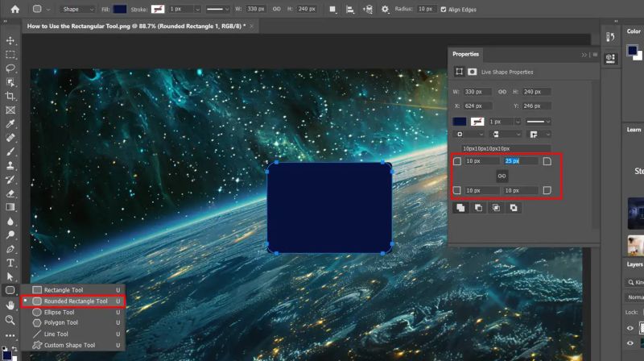
Task: Select the Crop tool
Action: point(10,96)
